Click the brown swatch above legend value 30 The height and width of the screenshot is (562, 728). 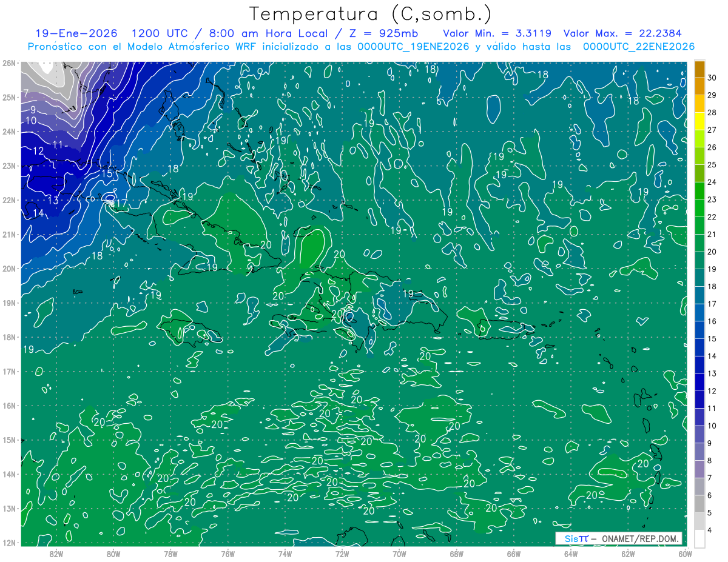tap(699, 69)
